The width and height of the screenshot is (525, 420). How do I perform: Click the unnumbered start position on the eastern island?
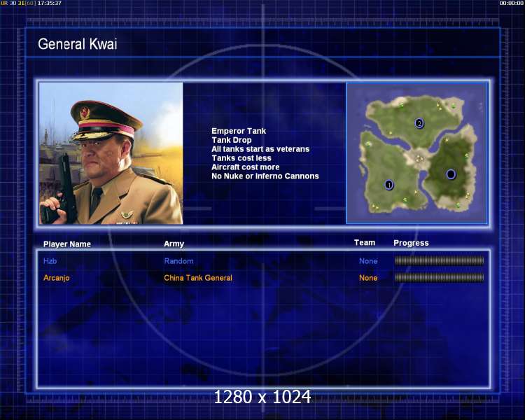tap(451, 174)
